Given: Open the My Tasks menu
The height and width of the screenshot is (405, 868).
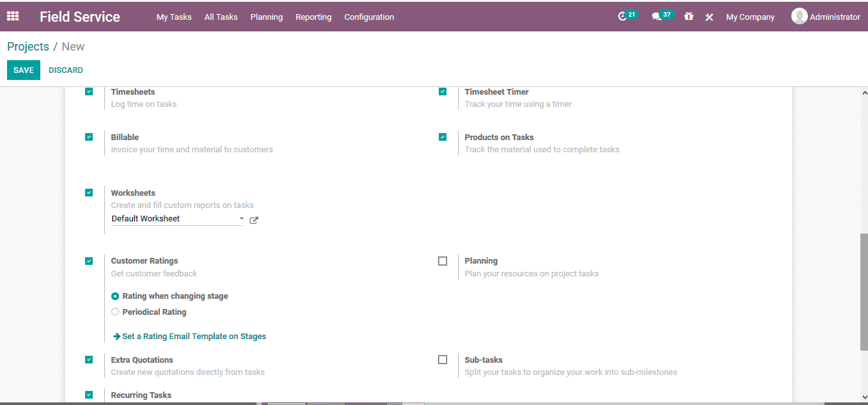Looking at the screenshot, I should point(174,17).
